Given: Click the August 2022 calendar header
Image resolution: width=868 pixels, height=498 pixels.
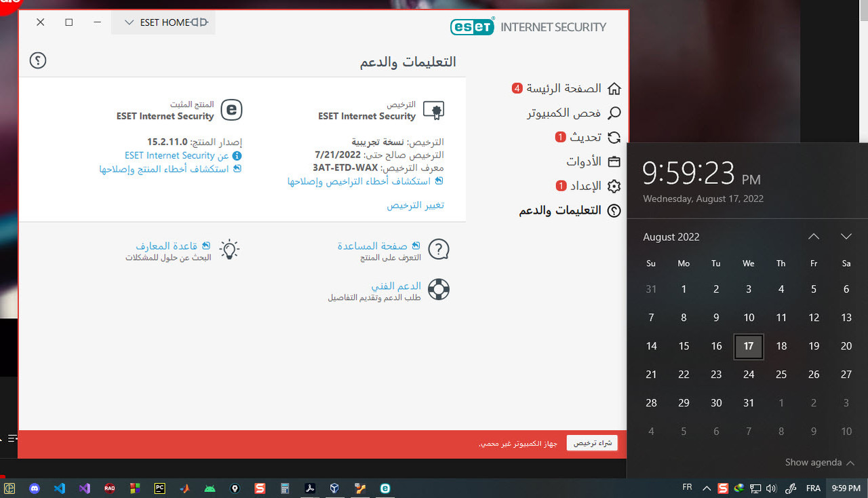Looking at the screenshot, I should (x=671, y=237).
